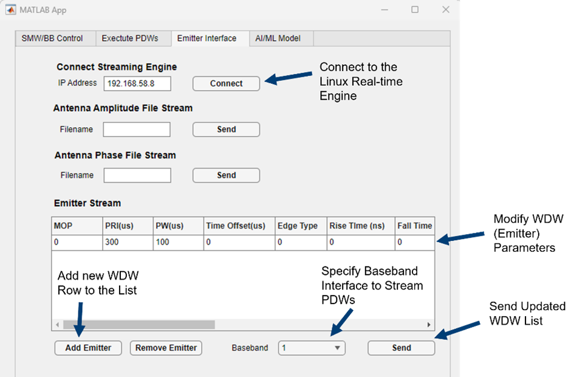The height and width of the screenshot is (377, 588).
Task: Click the table's left scroll arrow
Action: click(58, 325)
